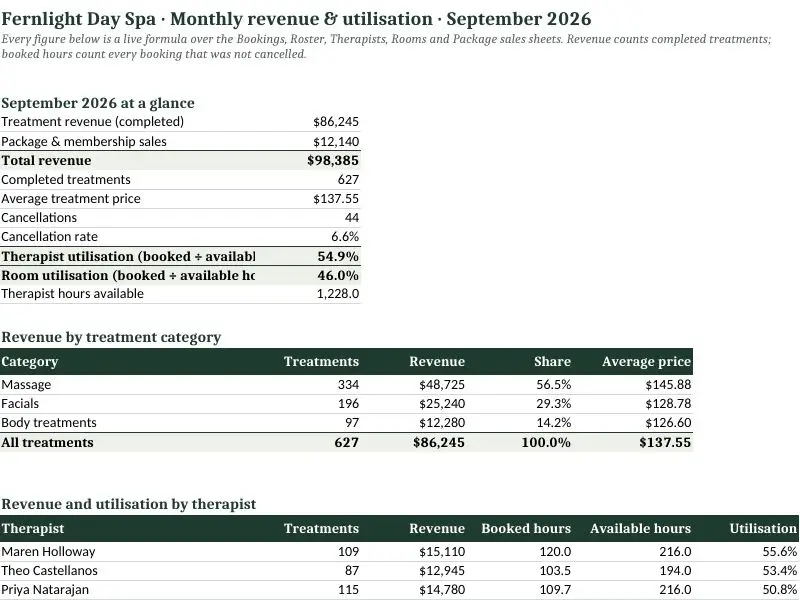The width and height of the screenshot is (800, 600).
Task: Select 'September 2026 at a glance' heading
Action: (x=97, y=103)
